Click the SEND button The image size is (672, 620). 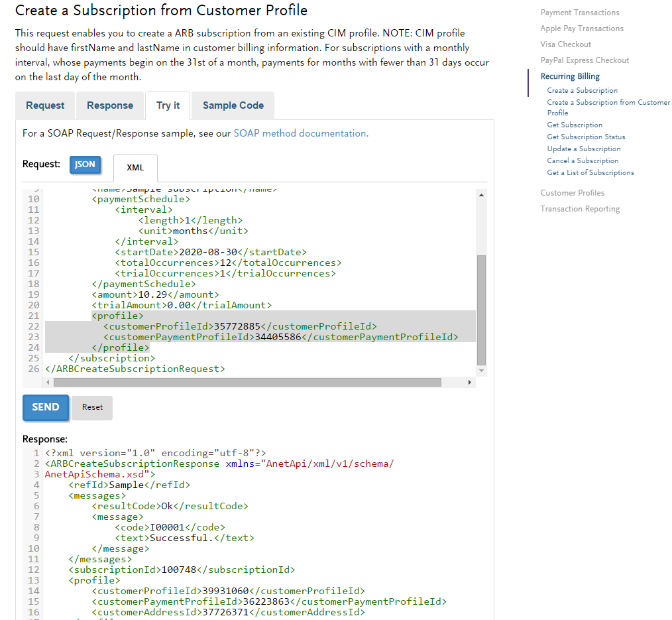pyautogui.click(x=46, y=407)
